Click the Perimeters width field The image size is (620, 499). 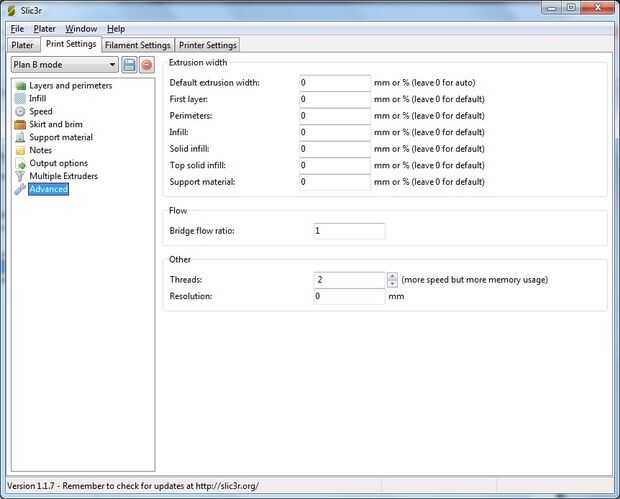(x=335, y=116)
